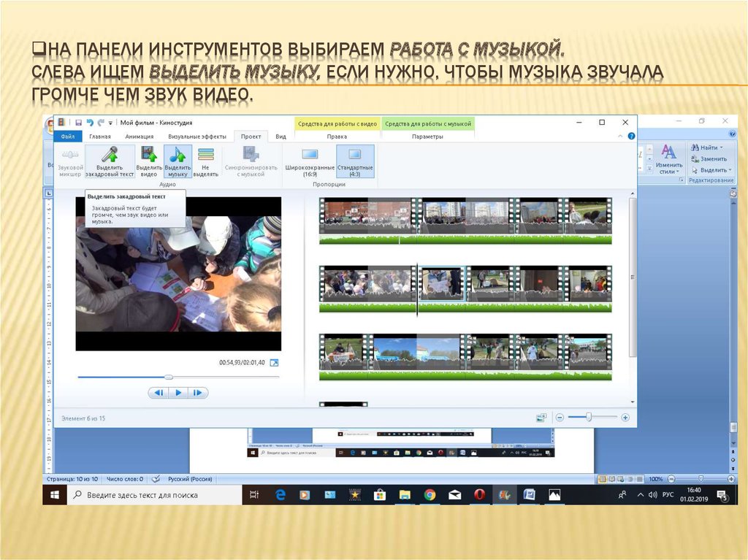
Task: Click the Windows taskbar search box
Action: pos(155,495)
